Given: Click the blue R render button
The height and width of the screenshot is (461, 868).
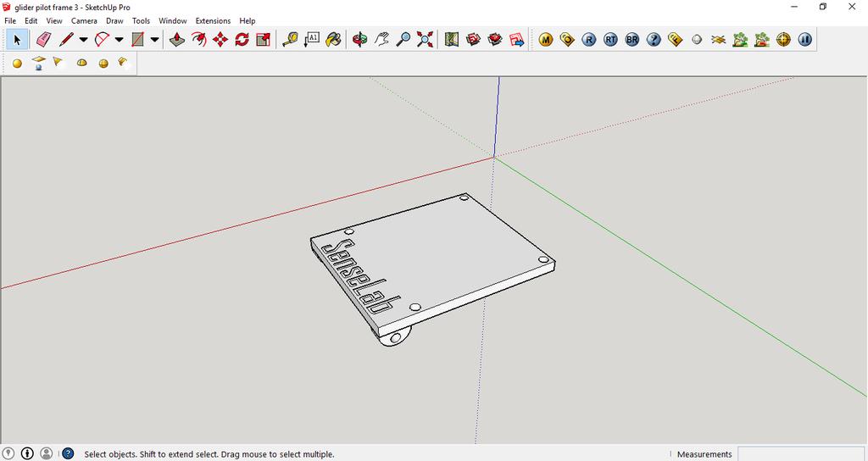Looking at the screenshot, I should 589,40.
